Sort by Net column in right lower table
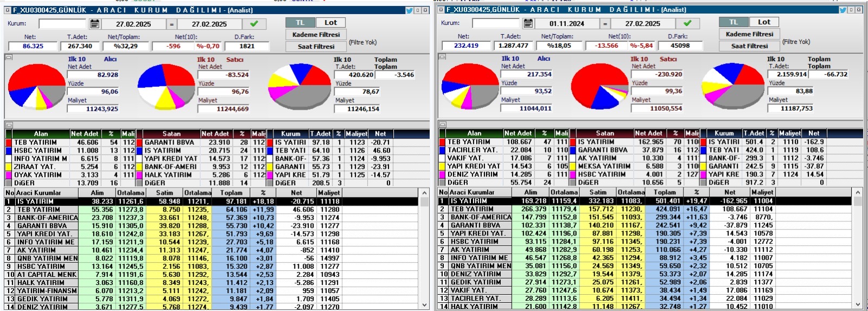This screenshot has width=868, height=311. [730, 192]
